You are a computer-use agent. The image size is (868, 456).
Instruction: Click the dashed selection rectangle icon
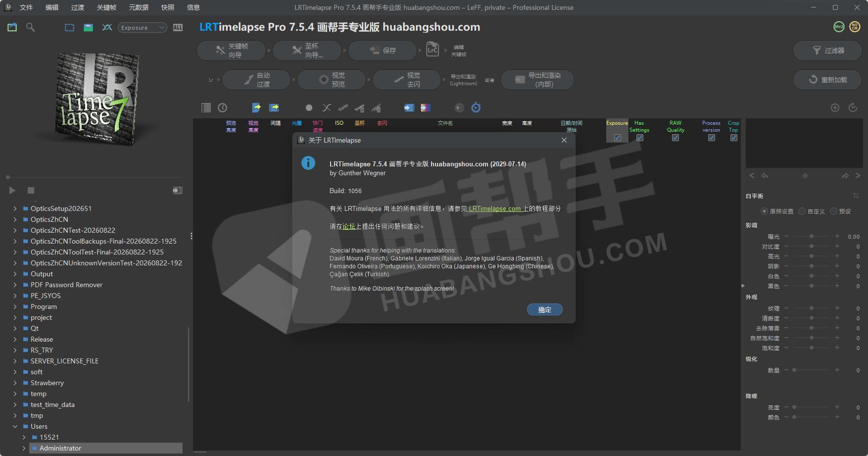70,28
